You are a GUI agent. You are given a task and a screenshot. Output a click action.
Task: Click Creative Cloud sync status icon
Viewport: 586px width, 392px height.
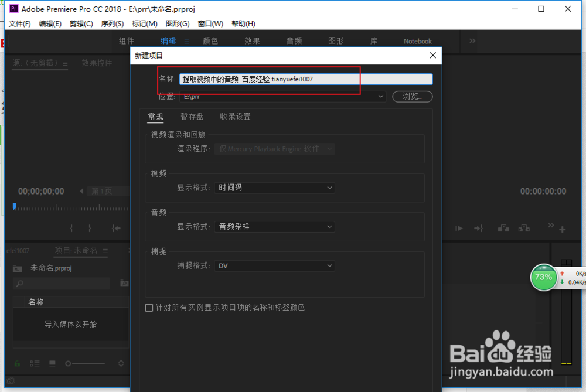11,381
